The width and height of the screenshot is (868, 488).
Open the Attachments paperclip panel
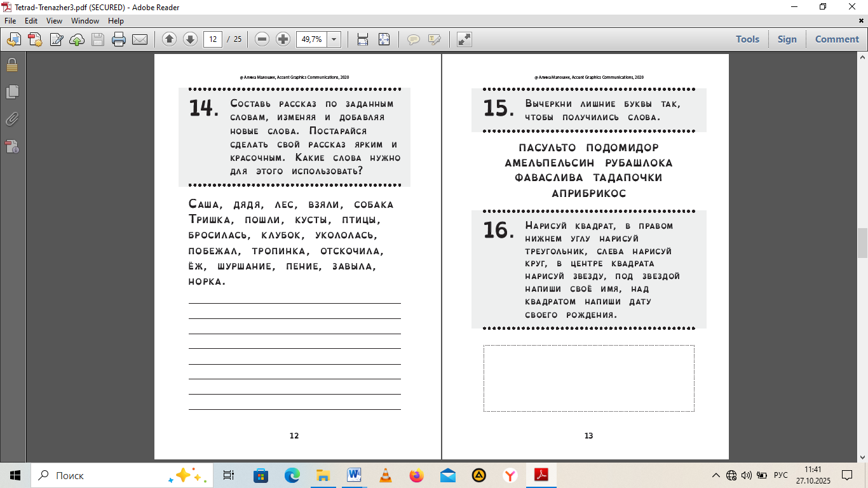coord(12,119)
